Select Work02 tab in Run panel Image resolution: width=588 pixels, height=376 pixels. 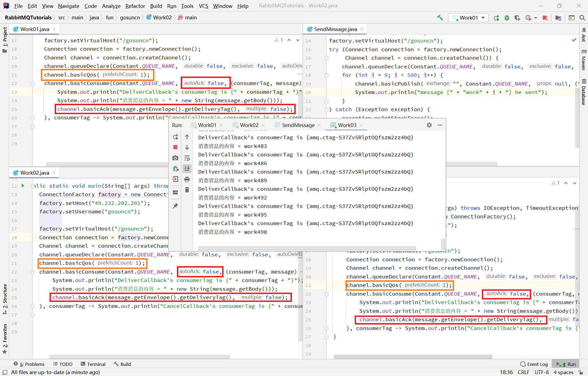(249, 125)
